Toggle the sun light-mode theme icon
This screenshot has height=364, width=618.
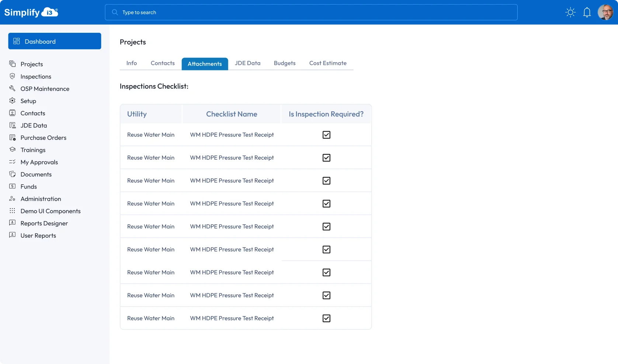pyautogui.click(x=570, y=13)
